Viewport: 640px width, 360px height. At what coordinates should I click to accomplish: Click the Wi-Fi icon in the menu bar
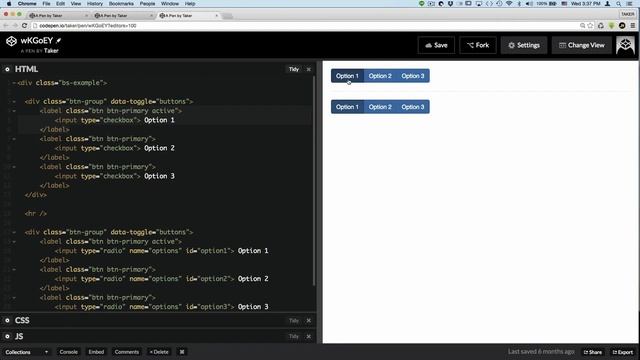(x=509, y=4)
